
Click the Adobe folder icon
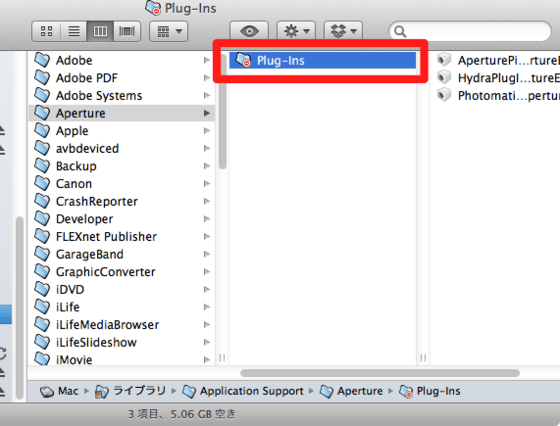pyautogui.click(x=42, y=60)
